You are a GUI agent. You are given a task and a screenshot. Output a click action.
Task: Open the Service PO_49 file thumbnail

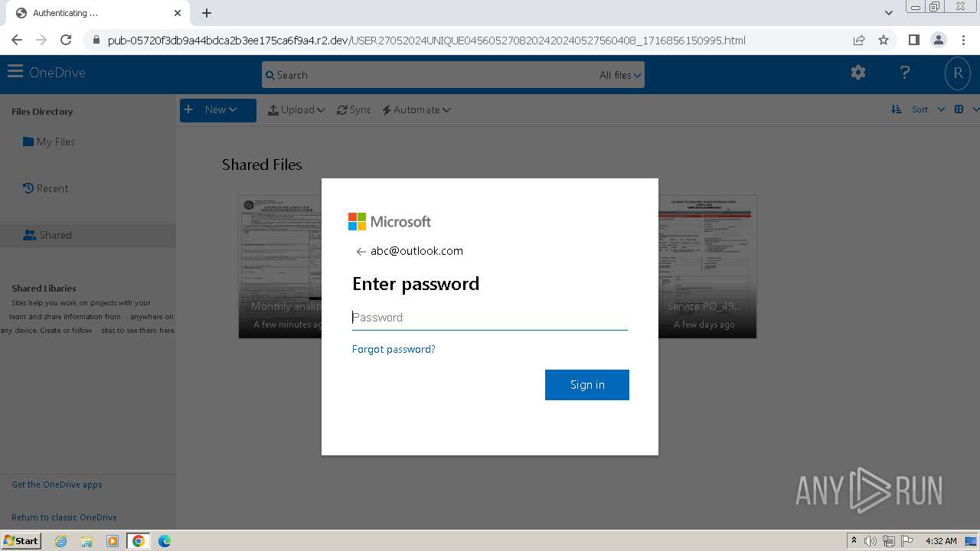[707, 266]
